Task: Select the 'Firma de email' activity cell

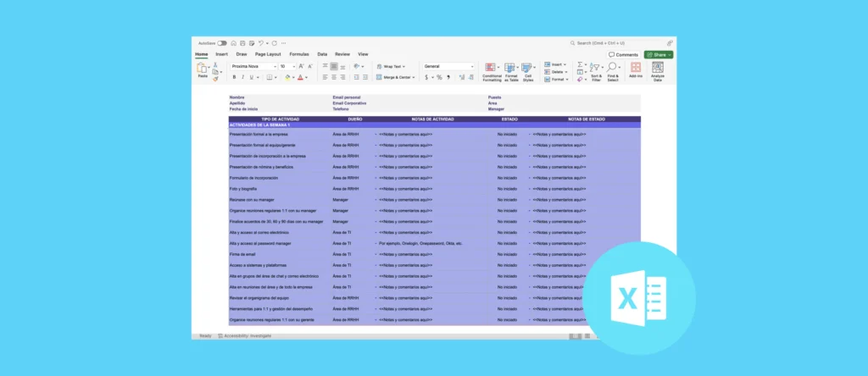Action: pyautogui.click(x=280, y=254)
